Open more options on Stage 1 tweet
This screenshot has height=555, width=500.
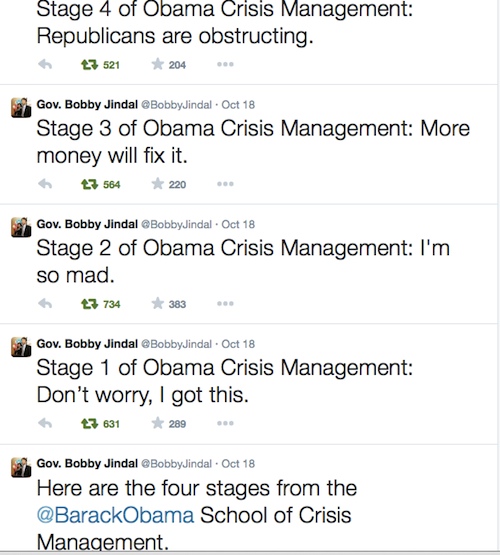point(225,423)
